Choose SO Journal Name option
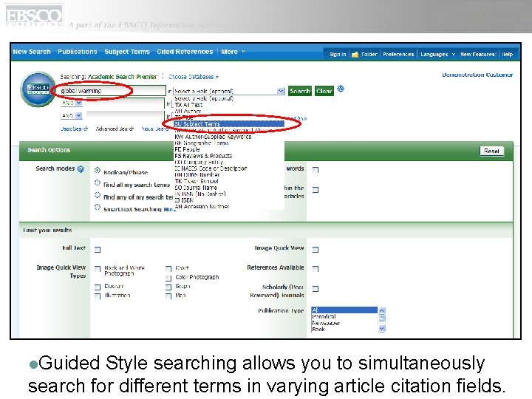This screenshot has height=399, width=532. click(229, 188)
